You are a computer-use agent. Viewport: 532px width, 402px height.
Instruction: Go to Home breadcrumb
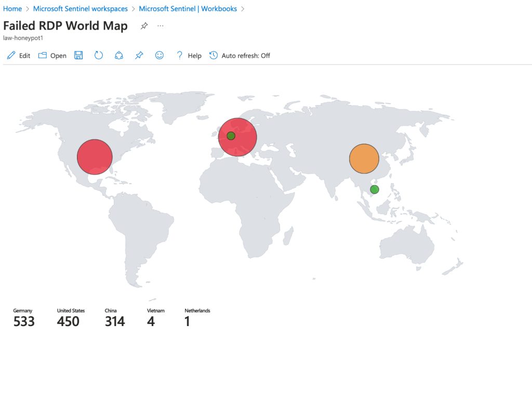click(12, 9)
